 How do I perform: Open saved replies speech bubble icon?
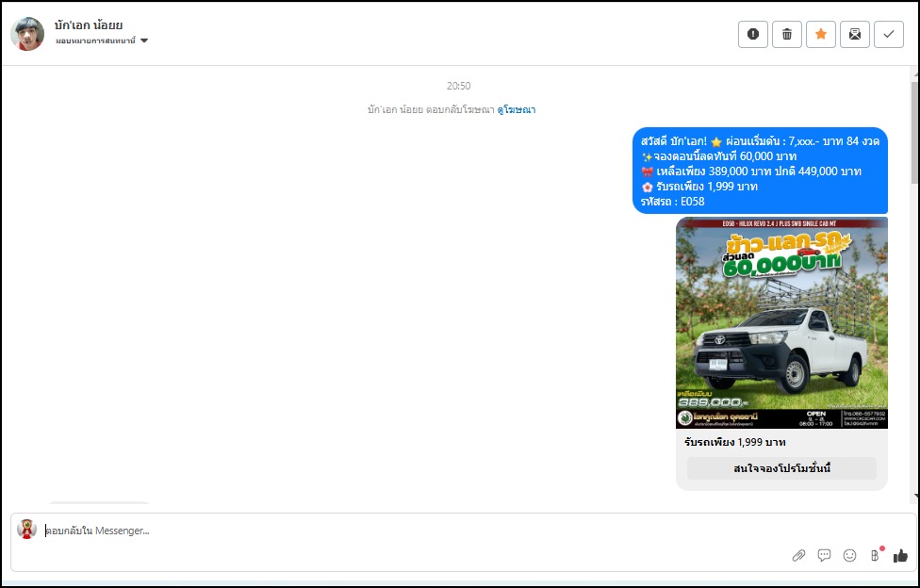825,555
